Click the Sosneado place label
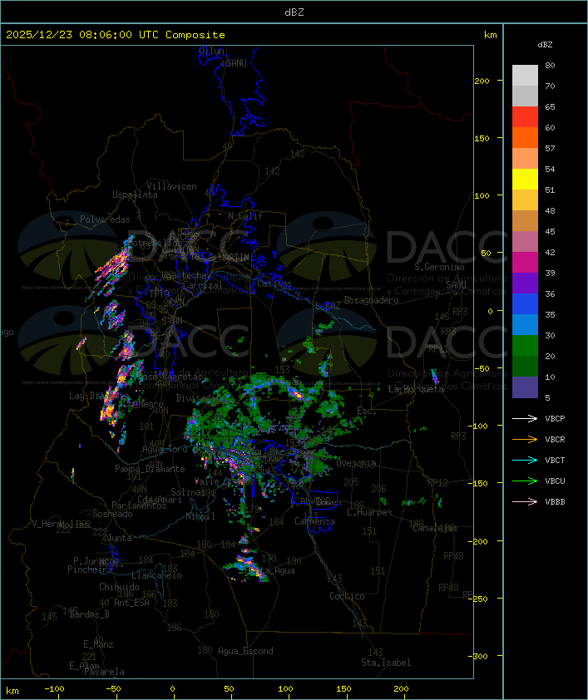Viewport: 588px width, 700px height. pyautogui.click(x=112, y=514)
